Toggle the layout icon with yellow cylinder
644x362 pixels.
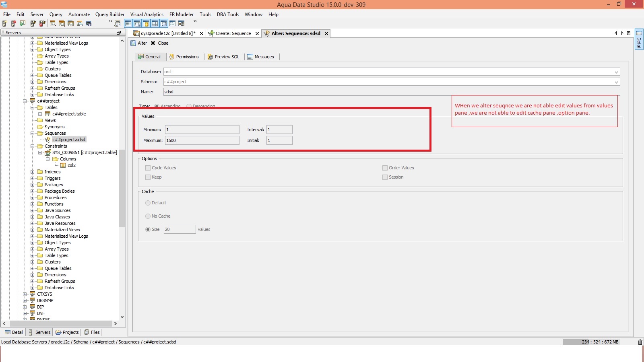[146, 23]
